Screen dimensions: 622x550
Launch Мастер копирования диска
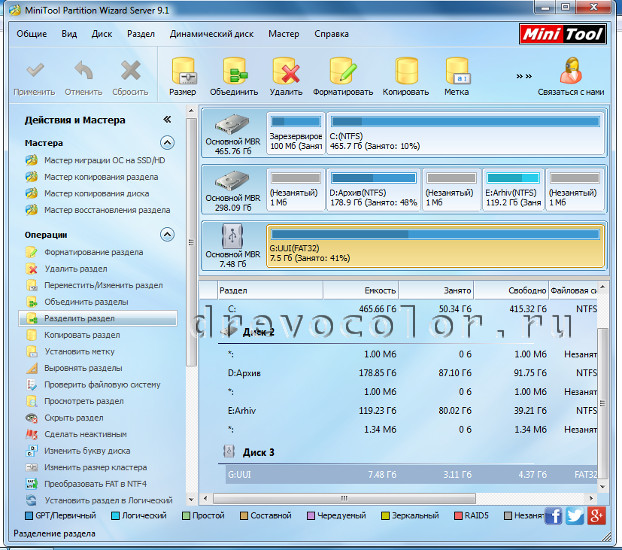(x=88, y=193)
